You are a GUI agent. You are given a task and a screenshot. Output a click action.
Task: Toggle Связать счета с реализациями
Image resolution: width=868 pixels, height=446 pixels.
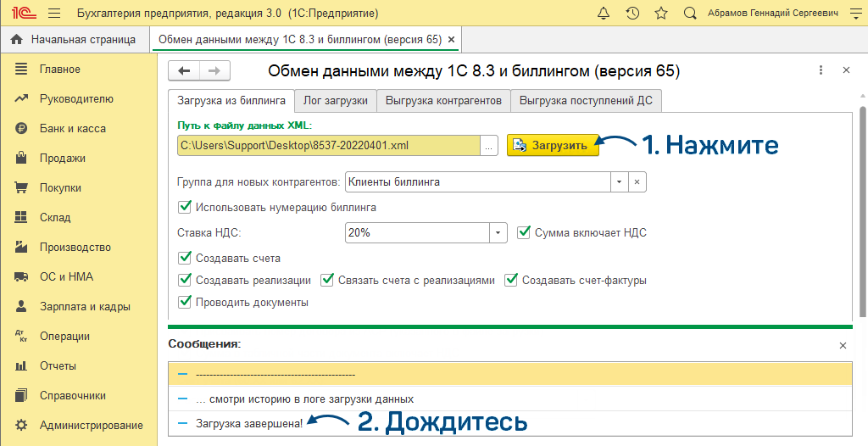328,281
